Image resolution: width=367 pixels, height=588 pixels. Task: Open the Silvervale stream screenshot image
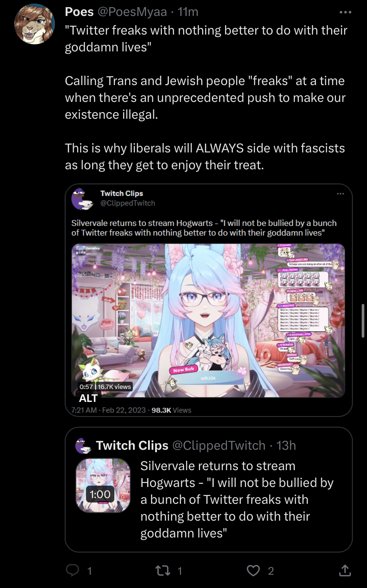tap(208, 320)
